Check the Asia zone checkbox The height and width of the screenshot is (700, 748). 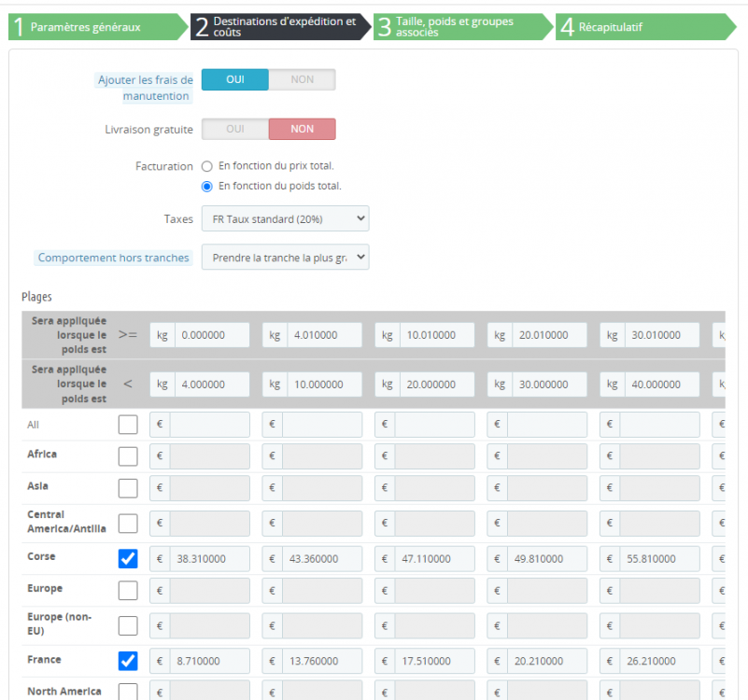click(128, 488)
